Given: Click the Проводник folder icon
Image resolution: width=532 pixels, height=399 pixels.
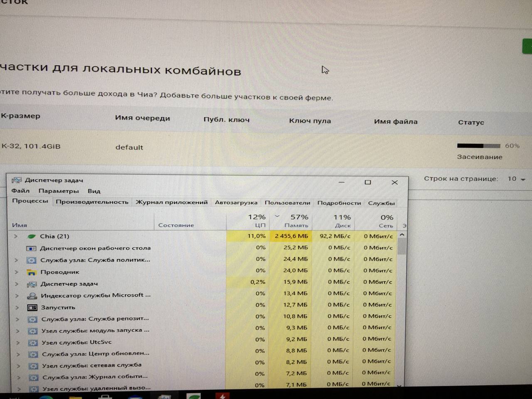Looking at the screenshot, I should [31, 272].
